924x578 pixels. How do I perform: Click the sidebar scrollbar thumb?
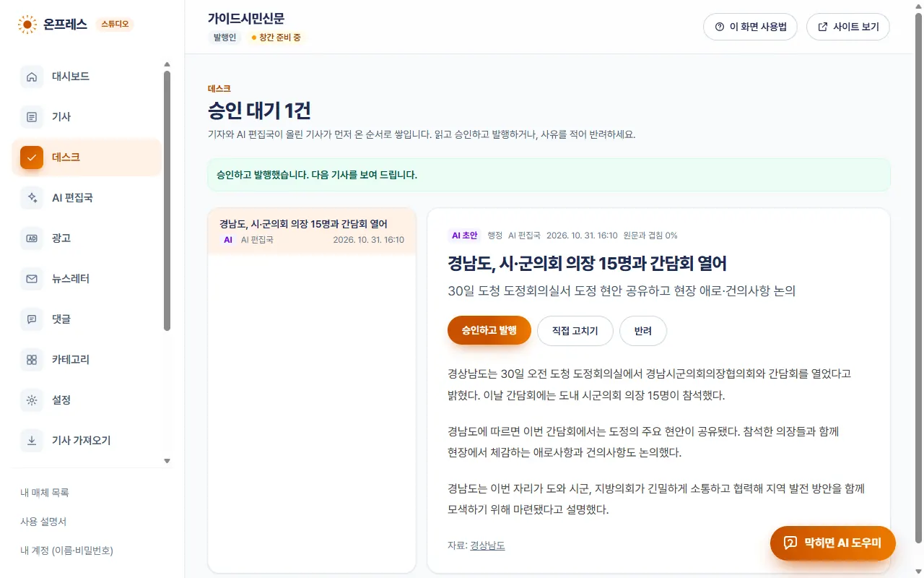(167, 200)
